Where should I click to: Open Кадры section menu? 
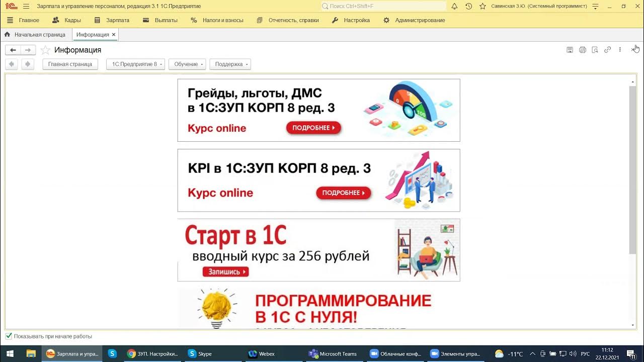click(66, 20)
